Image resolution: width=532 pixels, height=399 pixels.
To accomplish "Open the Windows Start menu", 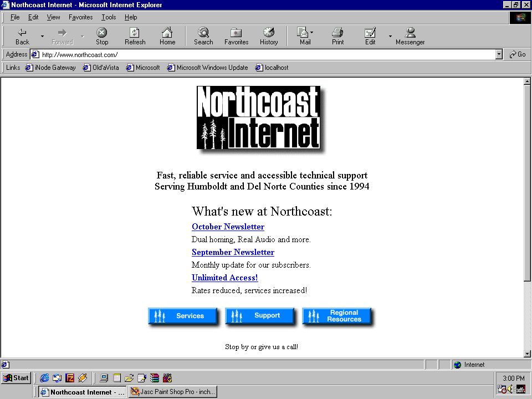I will [x=16, y=378].
